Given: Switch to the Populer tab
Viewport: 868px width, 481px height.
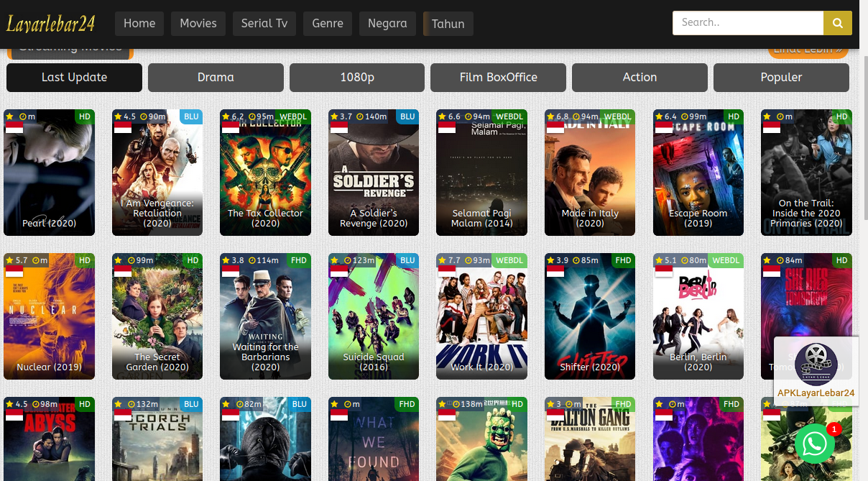Looking at the screenshot, I should pyautogui.click(x=781, y=78).
